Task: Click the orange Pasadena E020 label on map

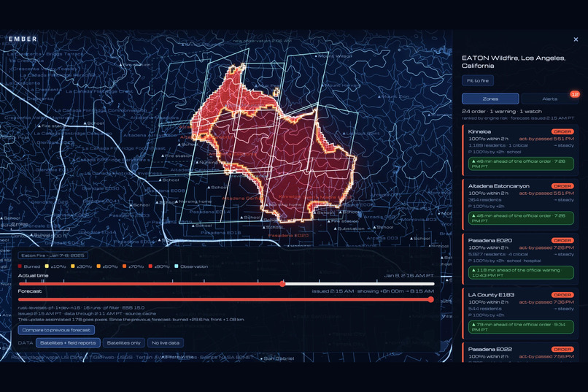Action: [x=288, y=235]
